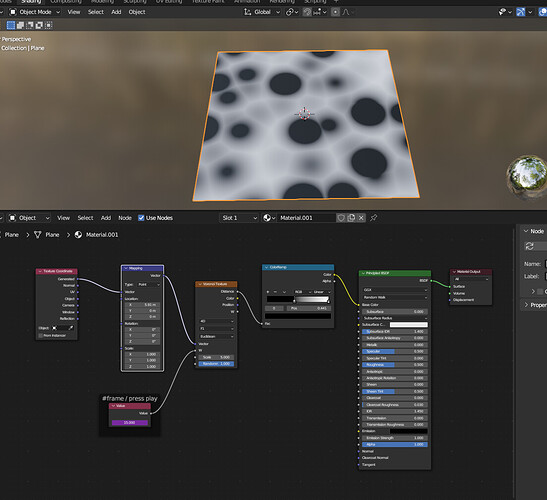This screenshot has height=500, width=547.
Task: Toggle the viewport gizmos icon
Action: pyautogui.click(x=520, y=12)
